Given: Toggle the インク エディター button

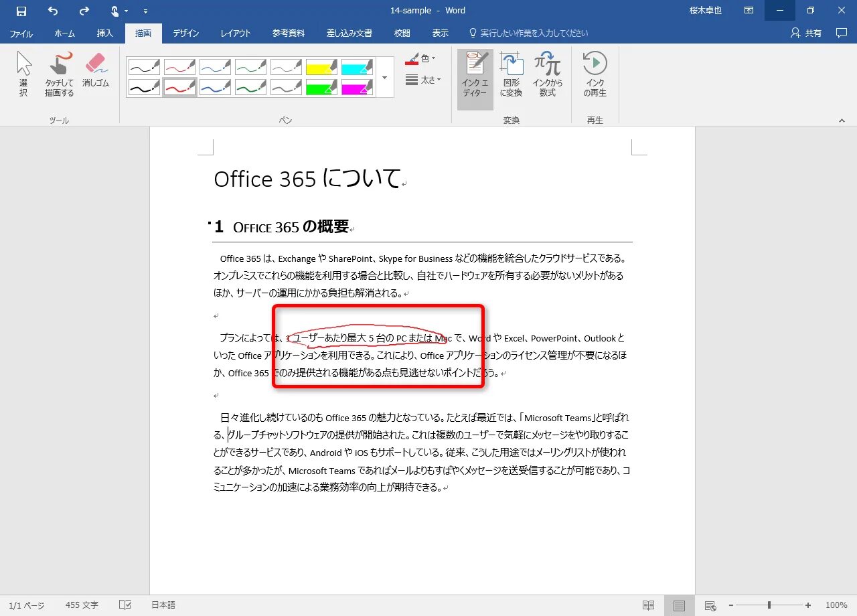Looking at the screenshot, I should pos(475,78).
